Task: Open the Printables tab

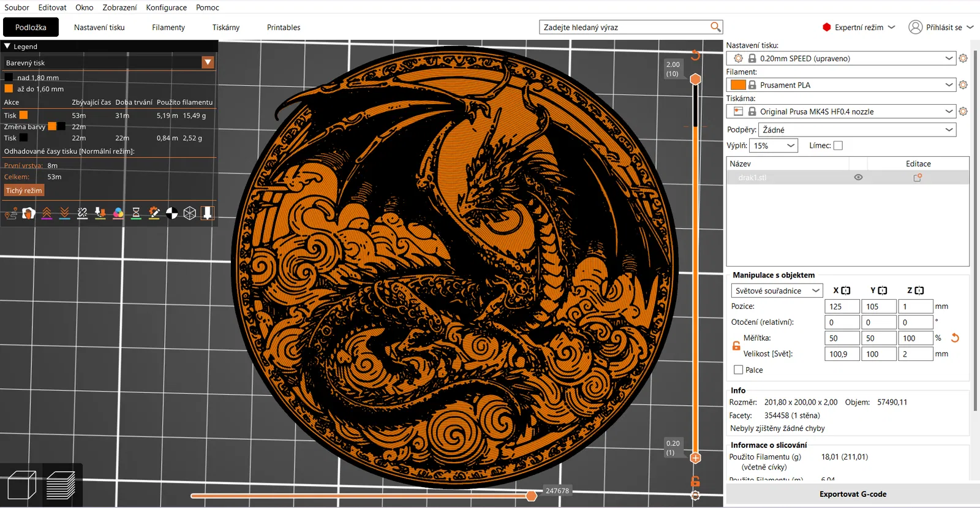Action: click(284, 27)
